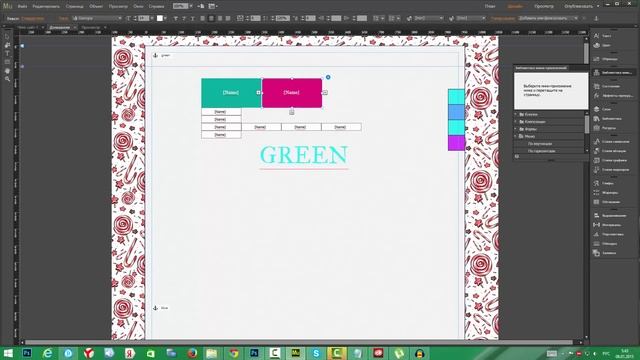The width and height of the screenshot is (640, 360).
Task: Open the Редактировать menu
Action: 46,6
